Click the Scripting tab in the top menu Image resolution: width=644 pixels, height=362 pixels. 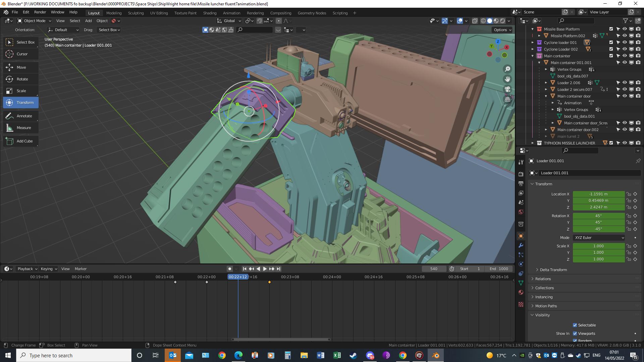click(340, 12)
